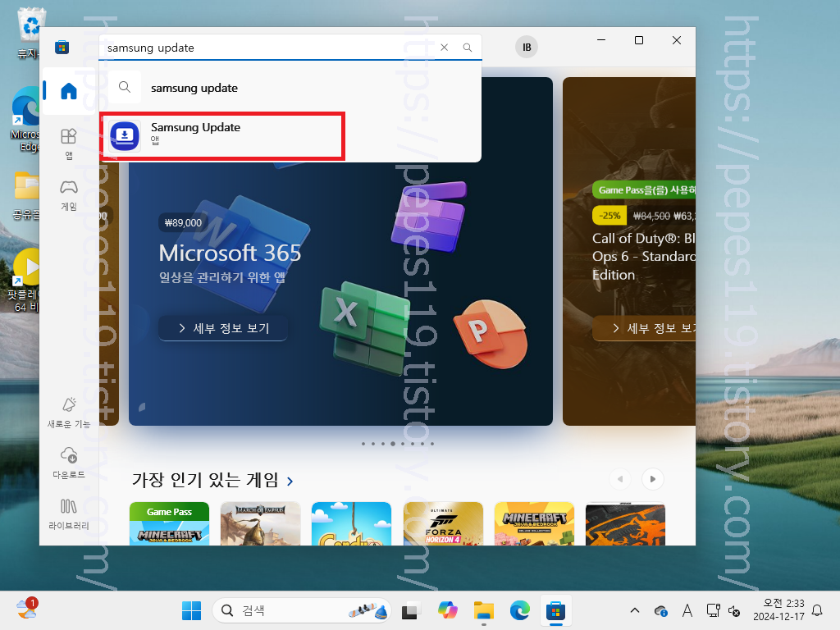Open the notification bell
Screen dimensions: 840x630
pyautogui.click(x=818, y=610)
